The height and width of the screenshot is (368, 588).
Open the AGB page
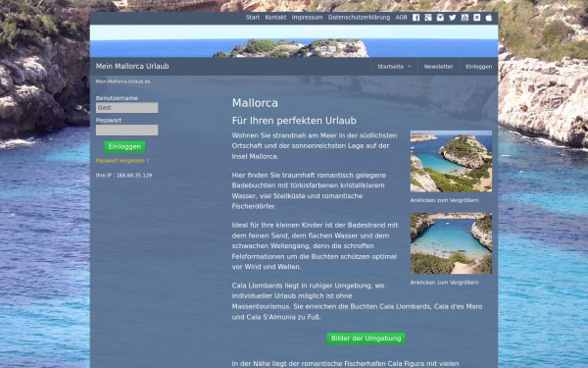point(401,18)
